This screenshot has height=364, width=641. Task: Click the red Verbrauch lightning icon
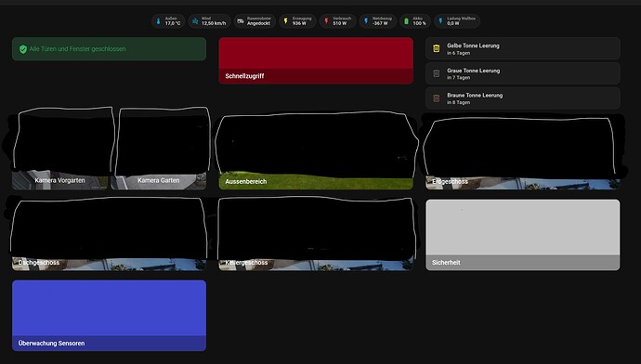point(326,20)
